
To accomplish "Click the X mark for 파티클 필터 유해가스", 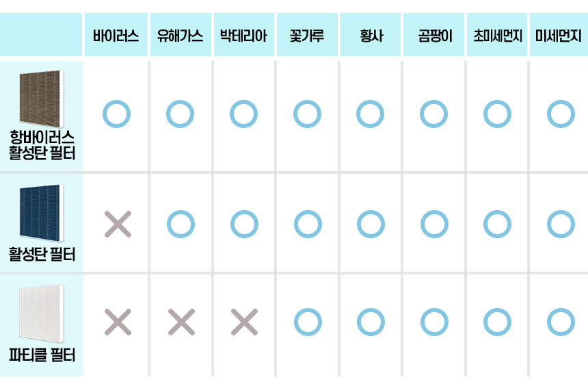I will [x=181, y=321].
